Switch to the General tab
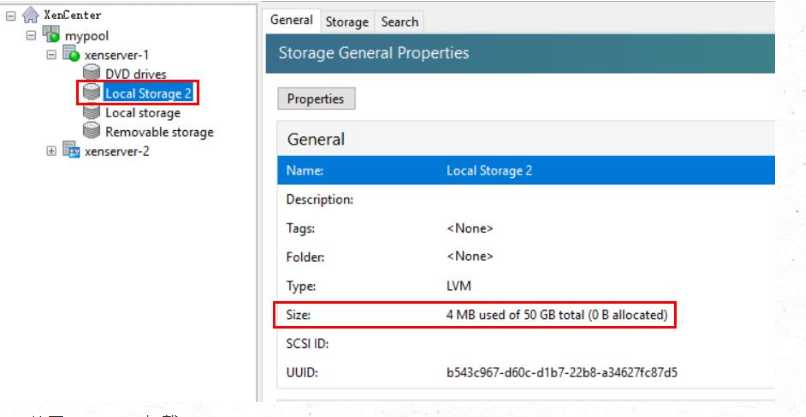The width and height of the screenshot is (806, 417). click(291, 20)
